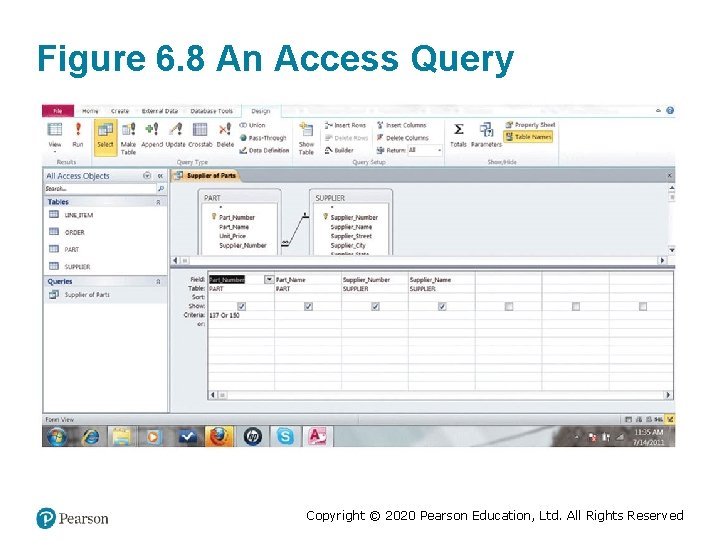The width and height of the screenshot is (720, 540).
Task: Launch Firefox from taskbar
Action: coord(219,436)
